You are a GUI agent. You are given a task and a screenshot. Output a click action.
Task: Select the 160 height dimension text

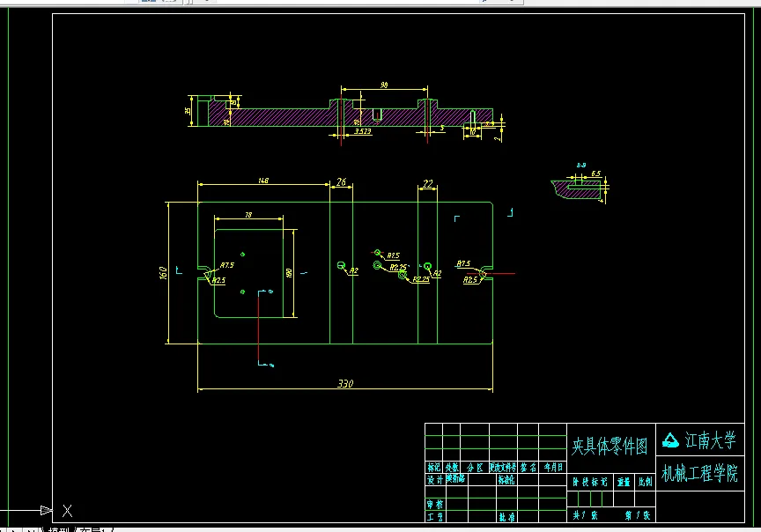pyautogui.click(x=163, y=273)
